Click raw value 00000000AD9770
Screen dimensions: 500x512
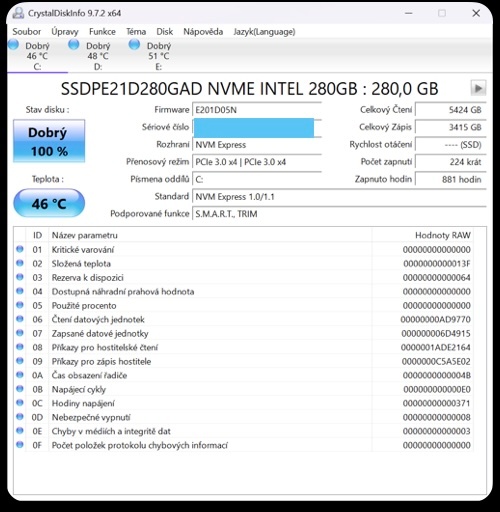435,320
